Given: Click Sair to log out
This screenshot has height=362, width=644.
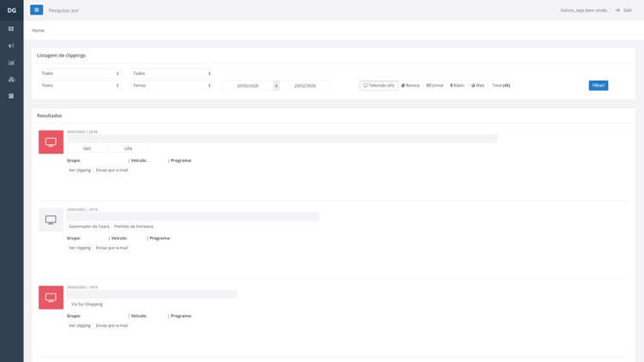Looking at the screenshot, I should click(624, 10).
